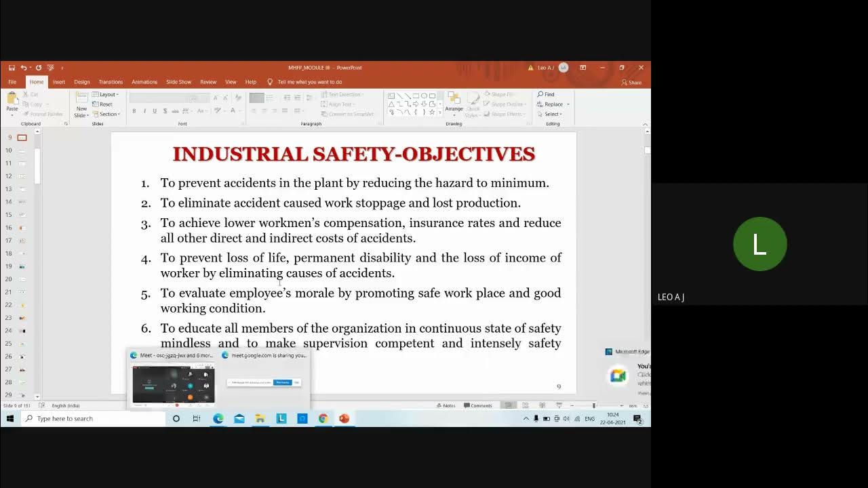Open the Help tab
Screen dimensions: 868x488
pyautogui.click(x=251, y=82)
